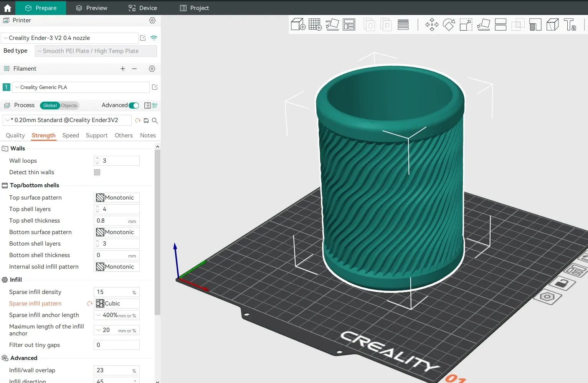Switch Process scope to Global
Image resolution: width=588 pixels, height=383 pixels.
pyautogui.click(x=50, y=106)
